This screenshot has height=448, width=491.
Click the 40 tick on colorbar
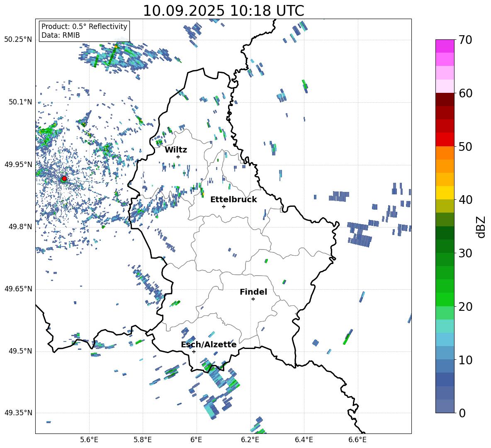point(465,200)
